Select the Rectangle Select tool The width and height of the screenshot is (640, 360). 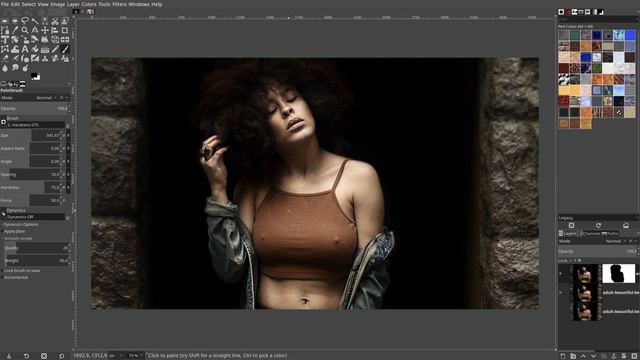tap(5, 21)
